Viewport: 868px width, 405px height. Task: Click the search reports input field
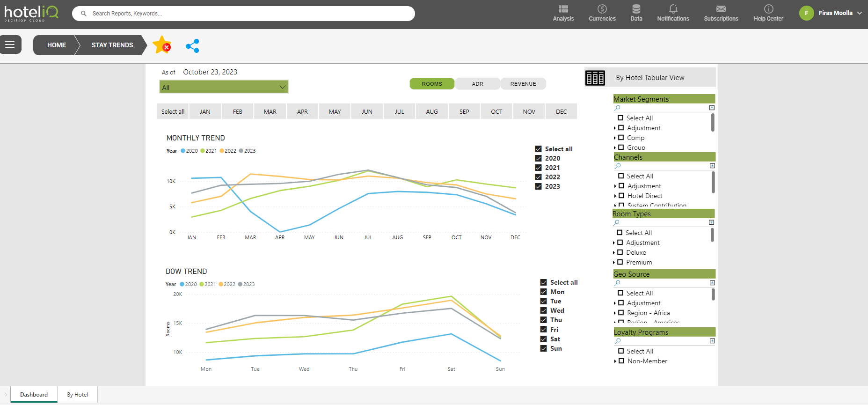(243, 14)
